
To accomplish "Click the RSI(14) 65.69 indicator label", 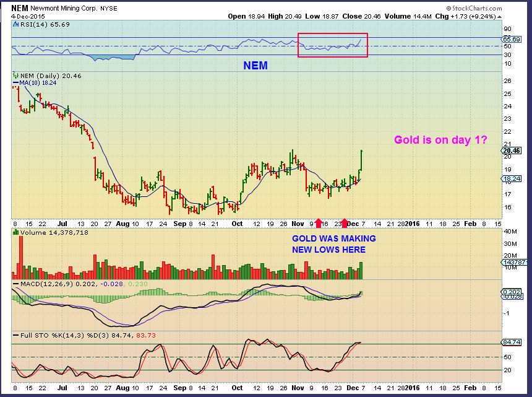I will click(45, 24).
